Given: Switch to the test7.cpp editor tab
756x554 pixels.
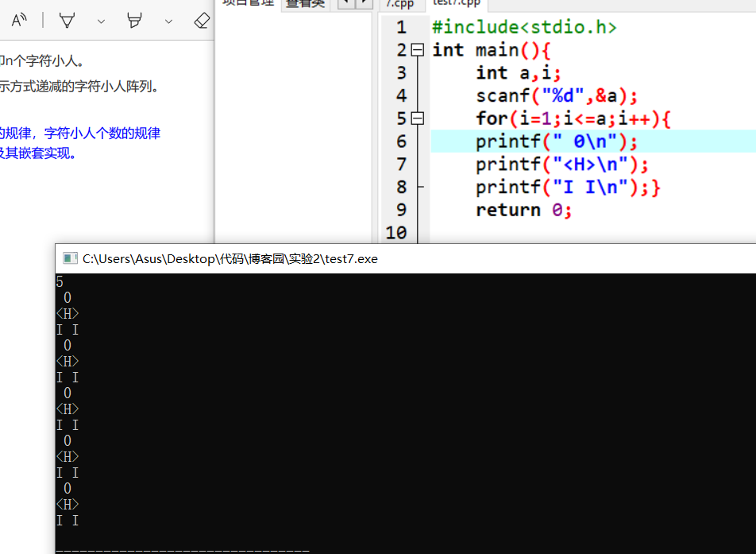Looking at the screenshot, I should click(x=457, y=4).
